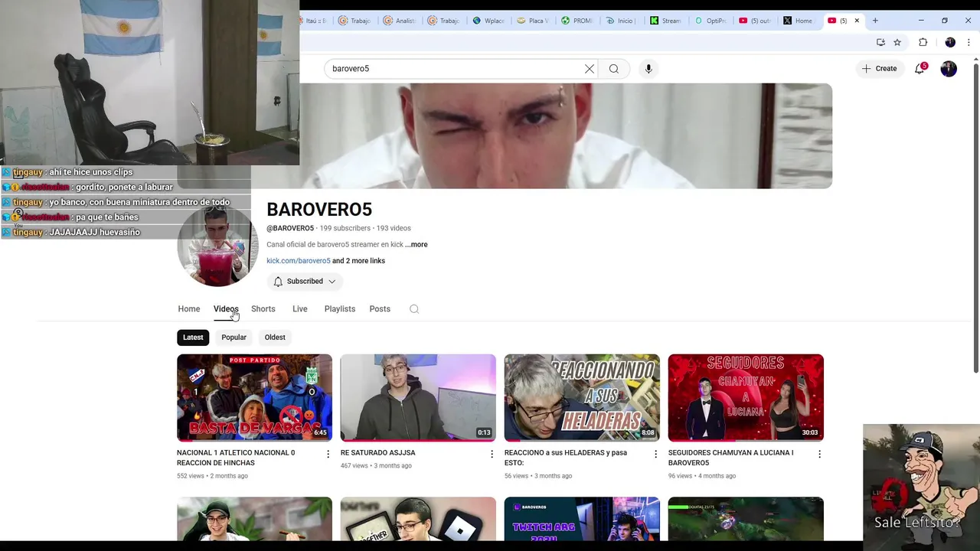The height and width of the screenshot is (551, 980).
Task: Open options for NACIONAL 1 ATLETICO video
Action: pos(328,454)
